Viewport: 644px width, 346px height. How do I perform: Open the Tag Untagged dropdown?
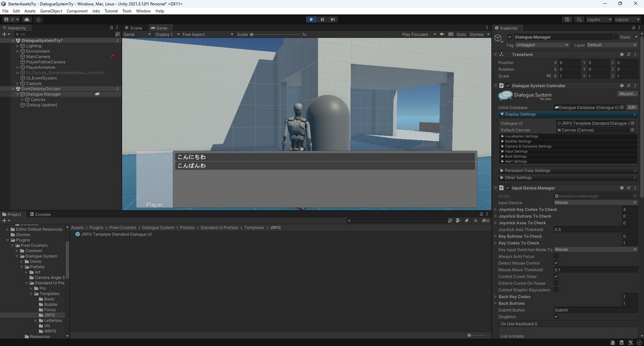pos(542,45)
